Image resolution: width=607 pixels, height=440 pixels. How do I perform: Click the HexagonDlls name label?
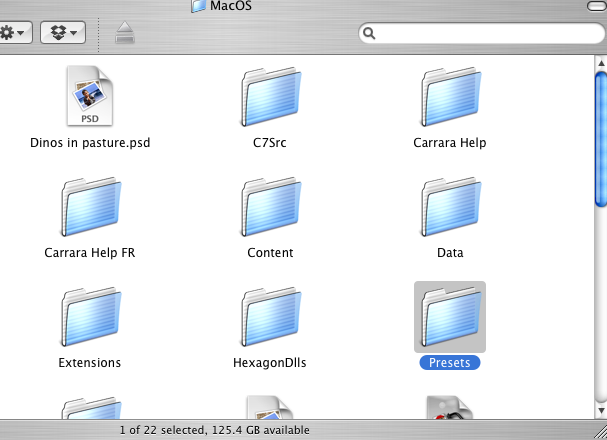(270, 363)
